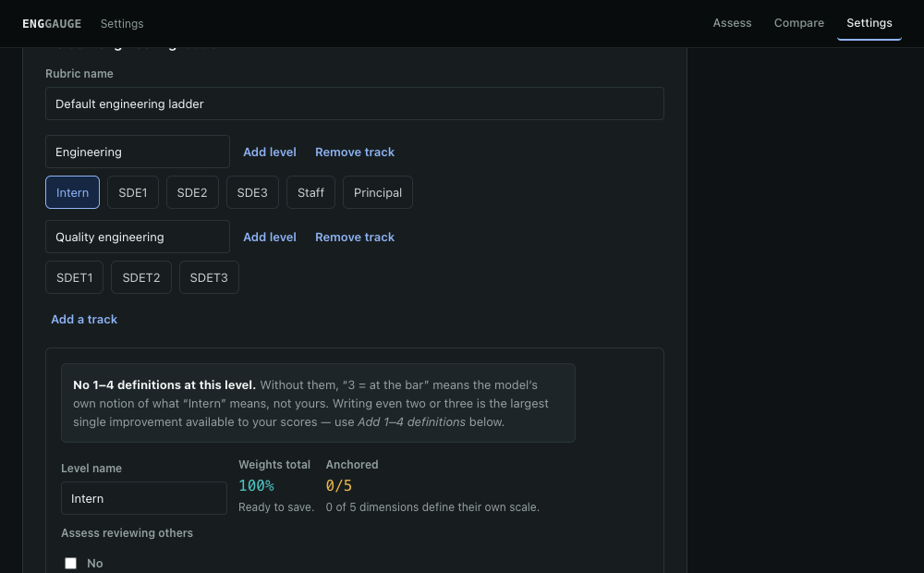Edit the Quality engineering track name field
Viewport: 924px width, 573px height.
point(138,237)
